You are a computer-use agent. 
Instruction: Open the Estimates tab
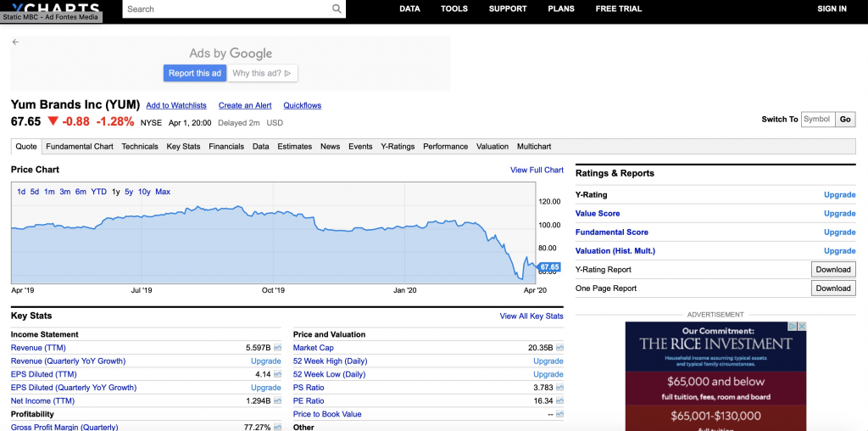[294, 147]
